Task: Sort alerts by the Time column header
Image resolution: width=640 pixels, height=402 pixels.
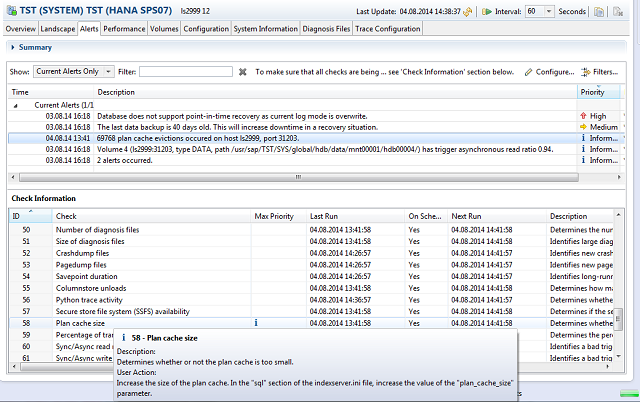Action: click(x=51, y=92)
